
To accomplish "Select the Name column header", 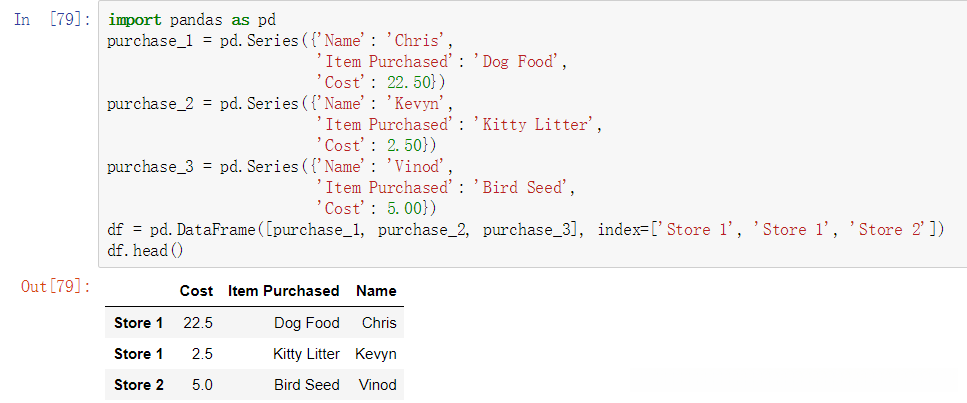I will 376,291.
